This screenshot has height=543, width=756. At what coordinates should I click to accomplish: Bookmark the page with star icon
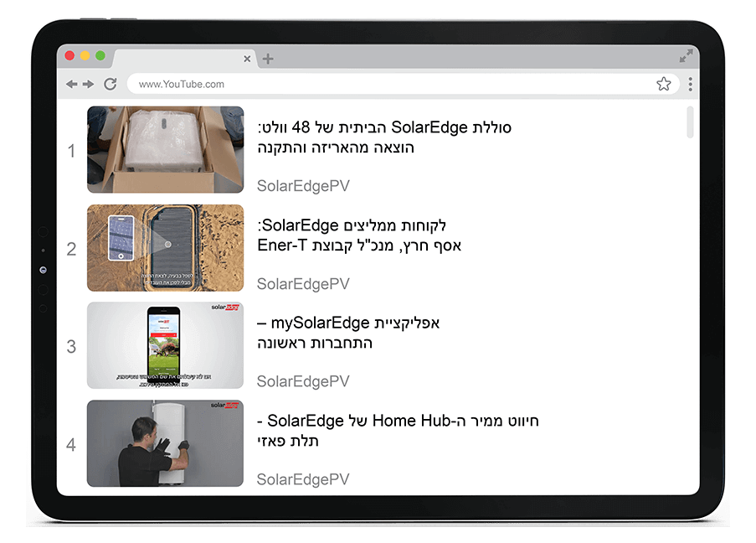[664, 84]
